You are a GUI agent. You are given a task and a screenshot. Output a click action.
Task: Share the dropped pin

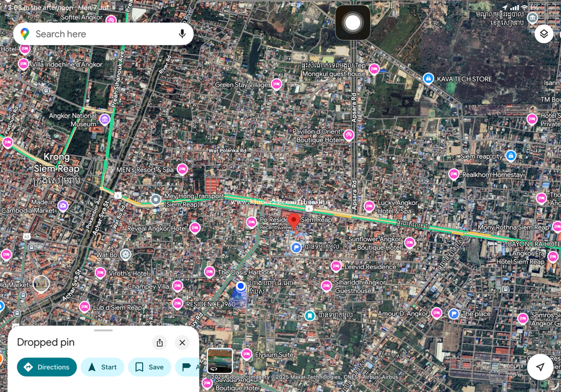160,343
